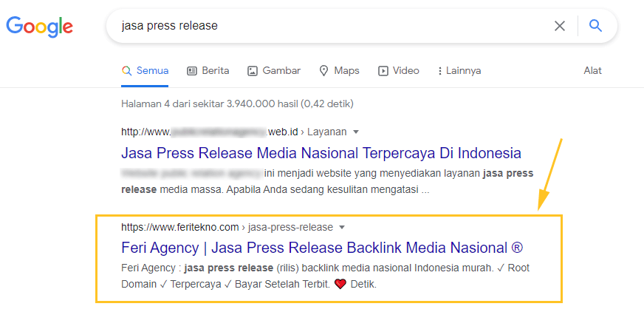The width and height of the screenshot is (644, 312).
Task: Click the snippet 'Feri Agency : jasa press release'
Action: (197, 268)
